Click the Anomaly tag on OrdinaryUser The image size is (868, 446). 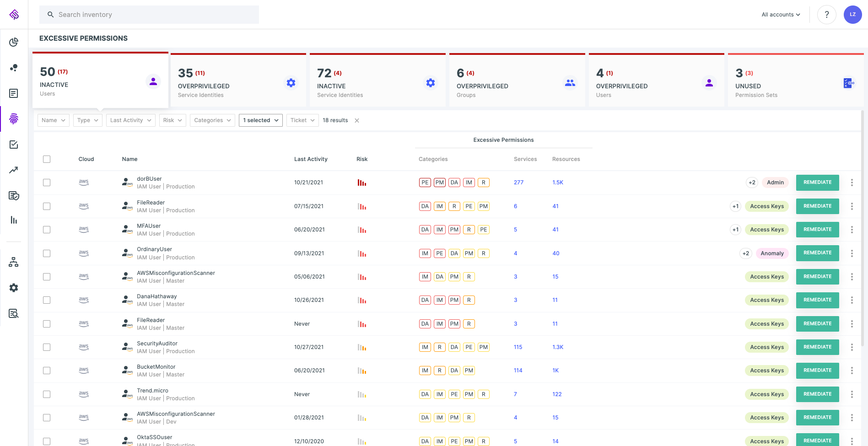click(772, 253)
